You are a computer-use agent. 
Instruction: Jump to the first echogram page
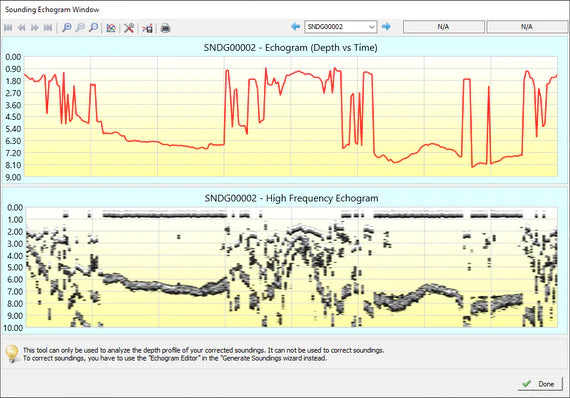coord(8,28)
